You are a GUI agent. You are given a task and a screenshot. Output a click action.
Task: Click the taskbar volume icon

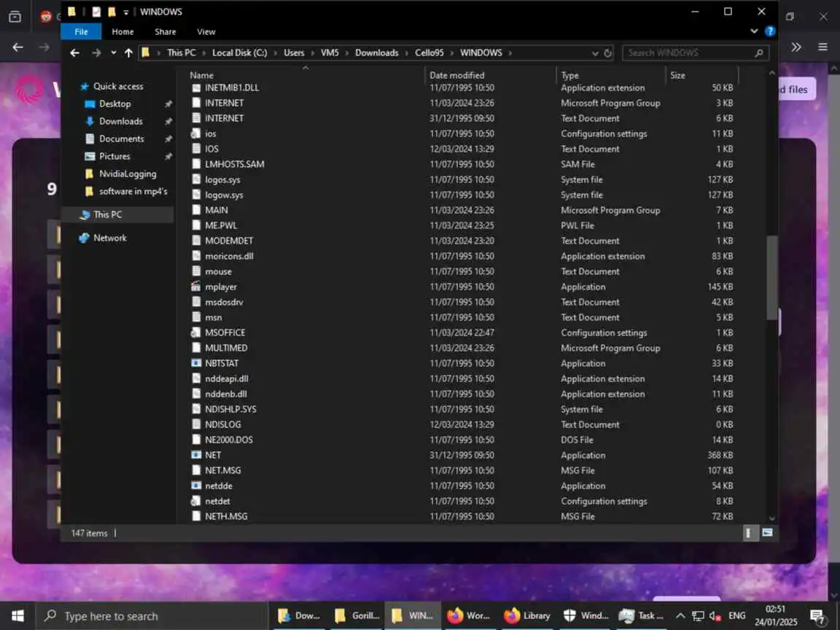(x=715, y=617)
